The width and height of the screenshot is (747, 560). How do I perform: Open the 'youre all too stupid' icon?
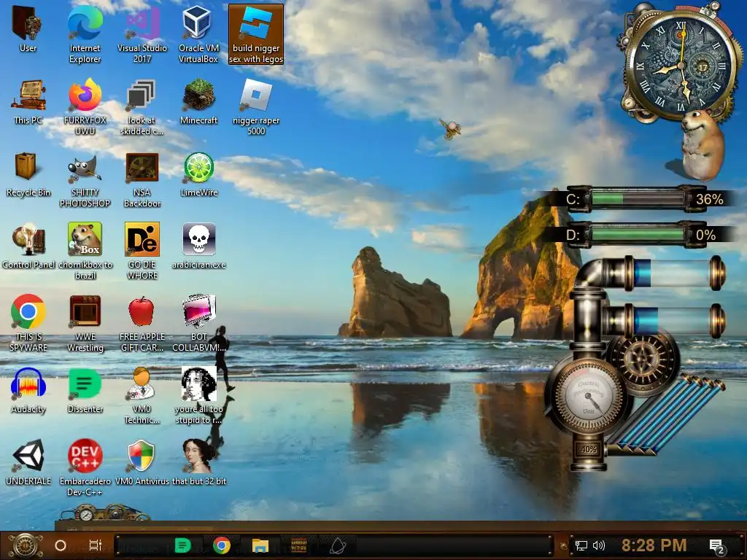pos(198,396)
